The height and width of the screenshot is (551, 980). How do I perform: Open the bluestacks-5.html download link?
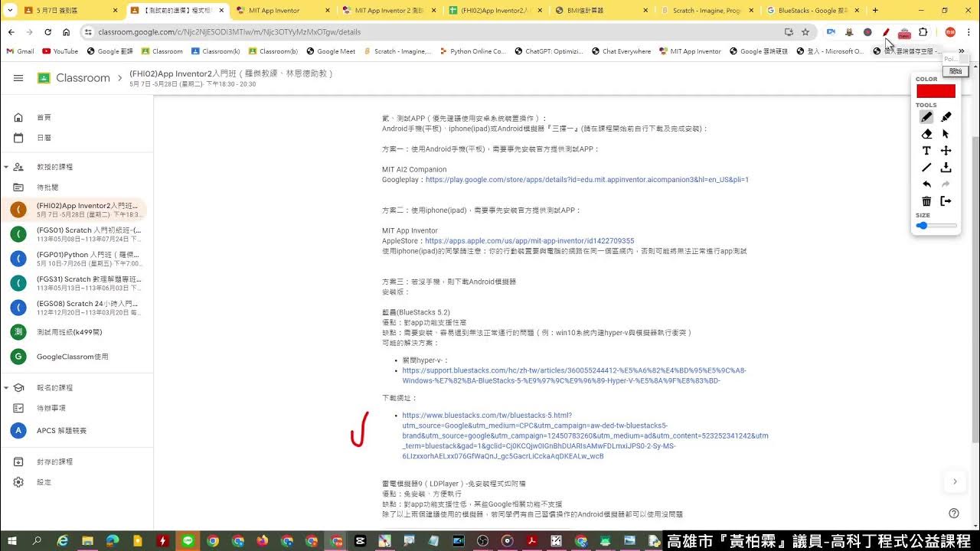(585, 436)
